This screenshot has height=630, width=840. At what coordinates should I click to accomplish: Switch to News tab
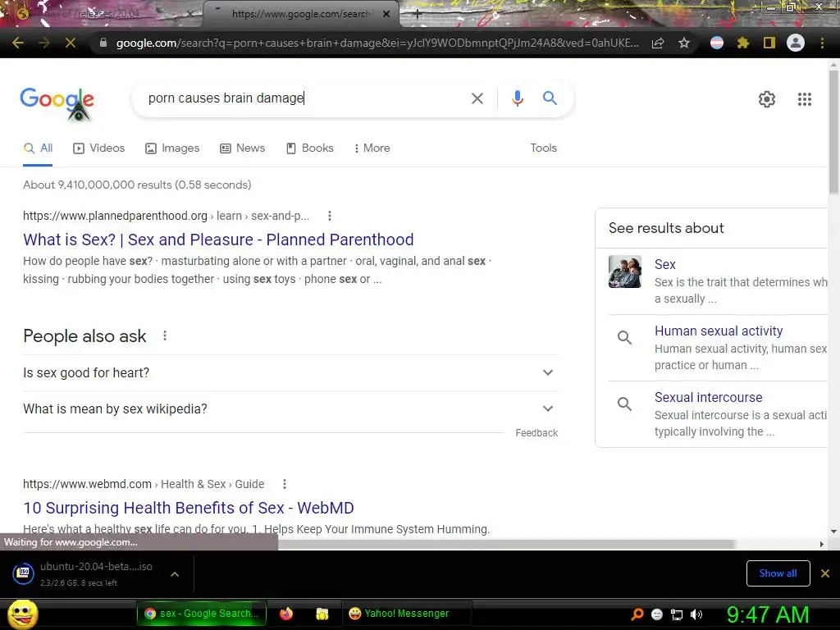click(243, 148)
